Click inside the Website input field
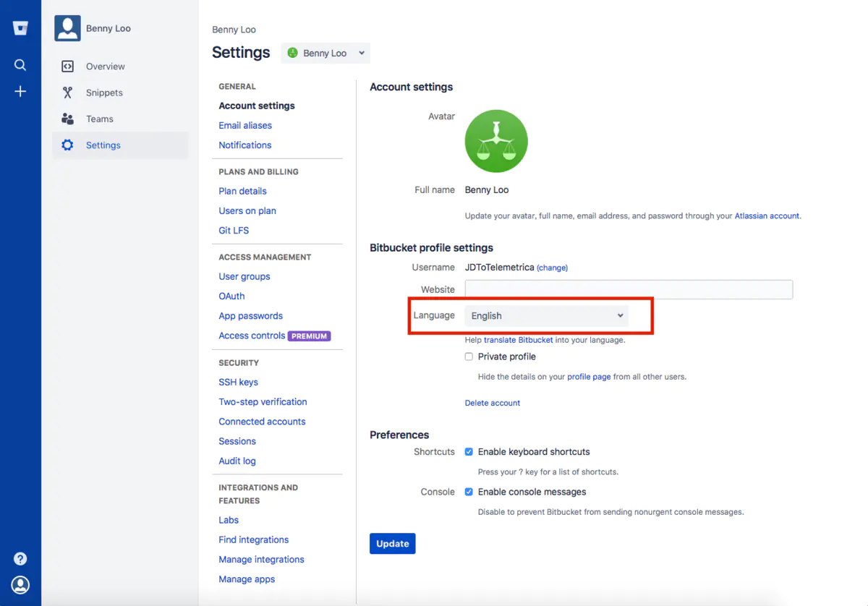This screenshot has height=606, width=868. 628,289
